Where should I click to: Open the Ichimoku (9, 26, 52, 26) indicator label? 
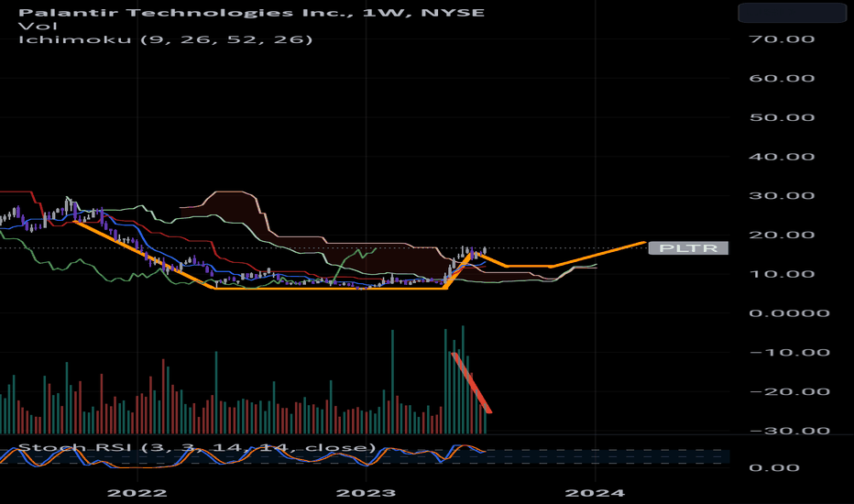pyautogui.click(x=166, y=39)
